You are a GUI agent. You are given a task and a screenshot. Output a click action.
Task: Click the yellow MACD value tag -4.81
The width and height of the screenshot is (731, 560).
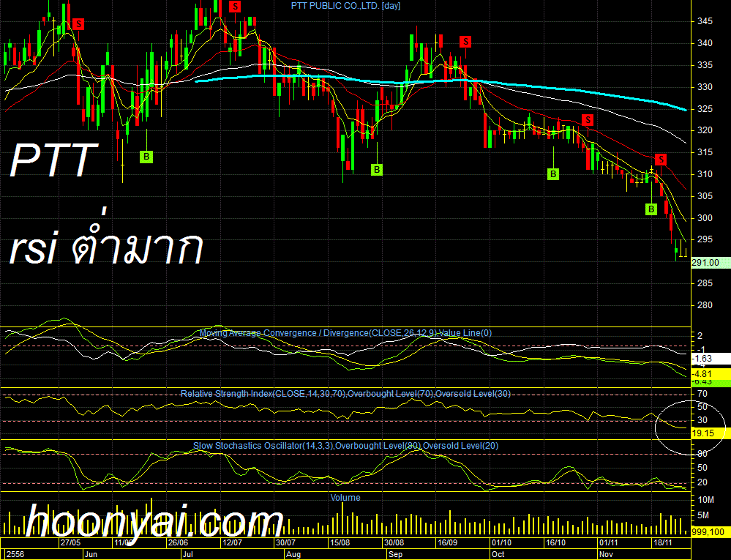(711, 374)
